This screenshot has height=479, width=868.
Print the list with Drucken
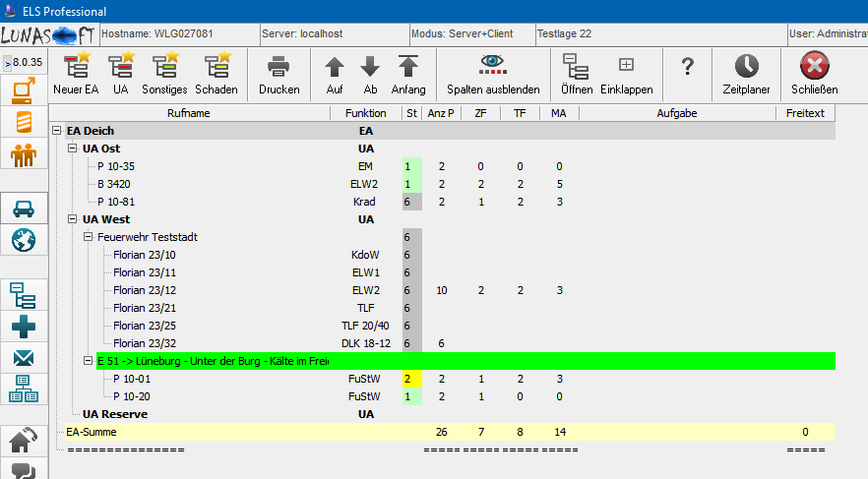click(x=279, y=74)
